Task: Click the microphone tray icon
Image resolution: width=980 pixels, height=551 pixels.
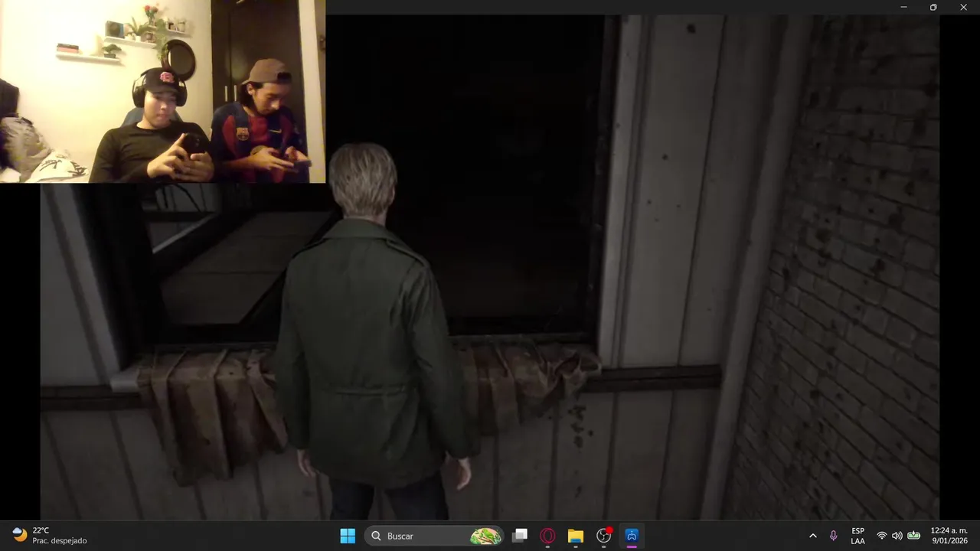Action: (834, 536)
